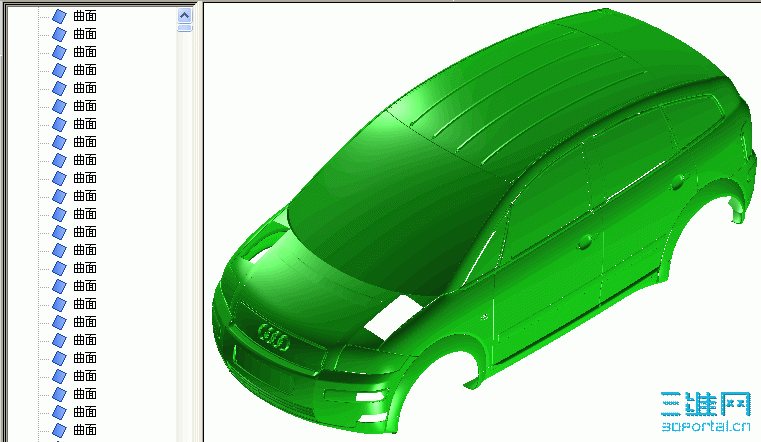Click the tree panel scrollbar thumb
This screenshot has width=761, height=442.
tap(184, 28)
